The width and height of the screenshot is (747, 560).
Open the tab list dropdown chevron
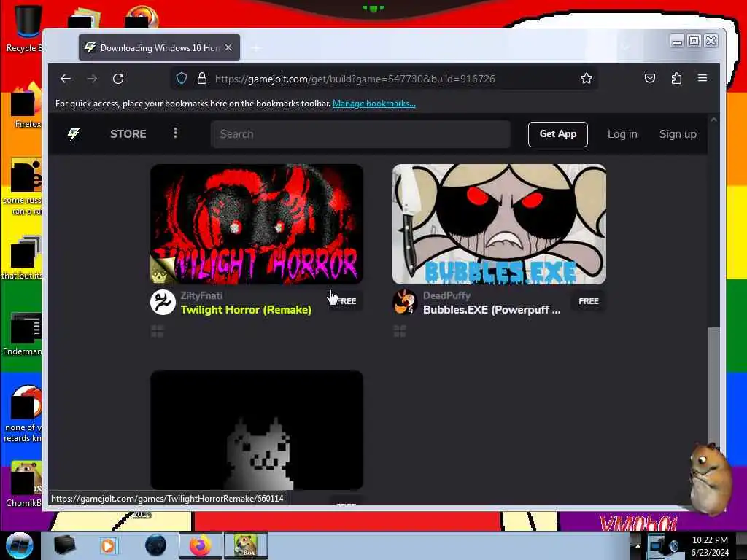pyautogui.click(x=625, y=47)
